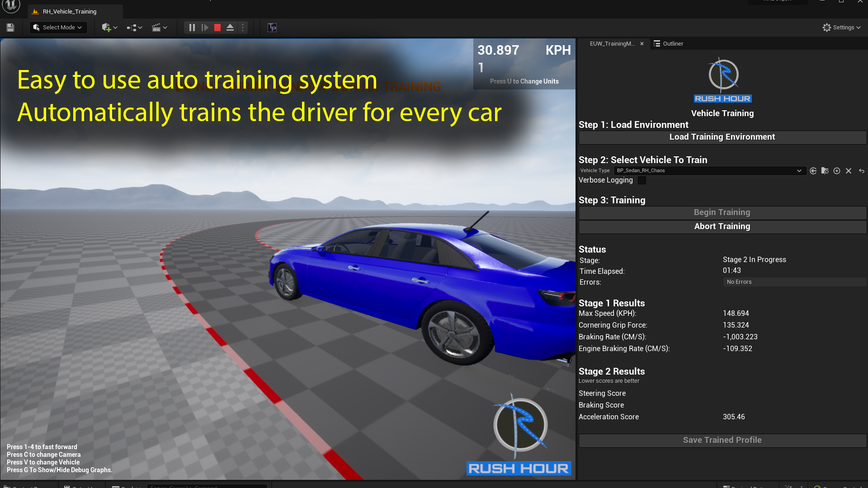Viewport: 868px width, 488px height.
Task: Pause the running simulation
Action: point(192,28)
